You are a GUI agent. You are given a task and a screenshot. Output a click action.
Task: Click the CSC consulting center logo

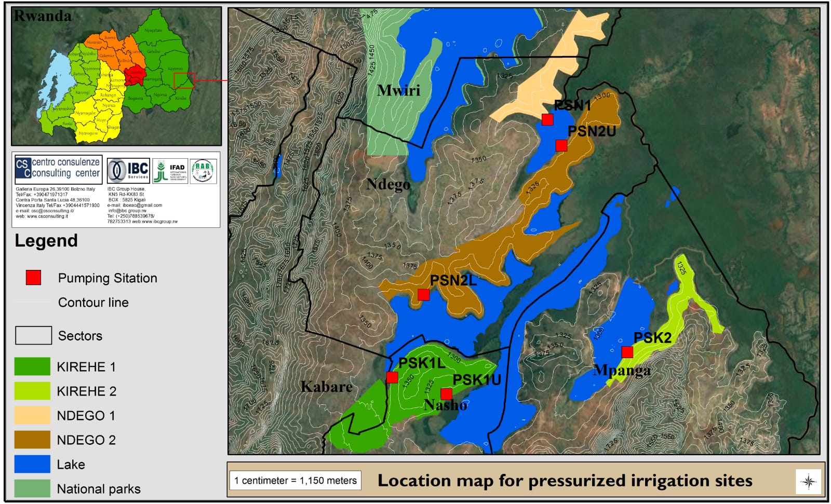tap(58, 169)
